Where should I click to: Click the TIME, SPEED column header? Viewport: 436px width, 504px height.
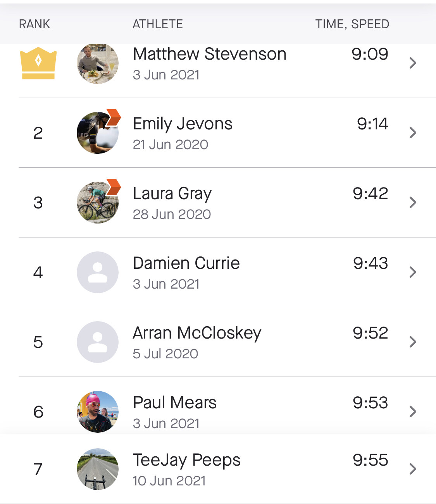[x=352, y=24]
